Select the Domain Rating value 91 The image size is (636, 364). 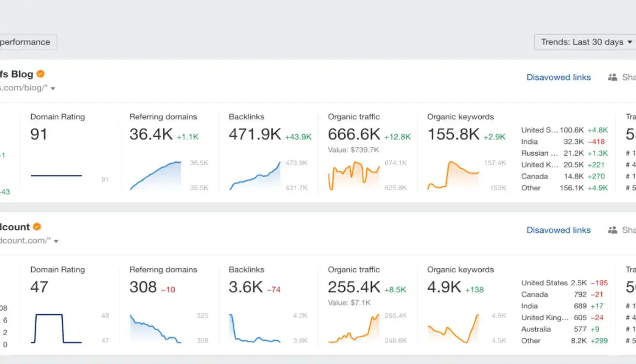pos(39,134)
